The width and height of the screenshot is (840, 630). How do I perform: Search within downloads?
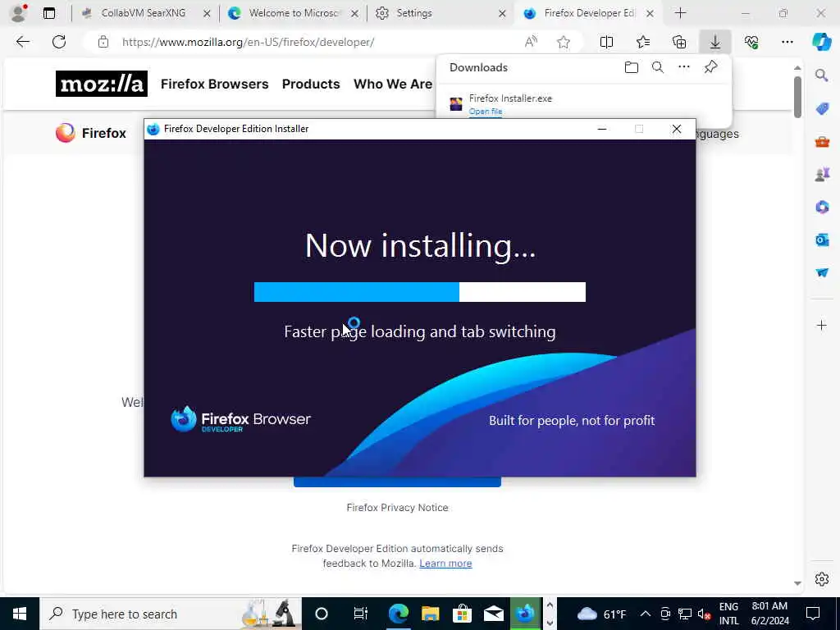[658, 67]
